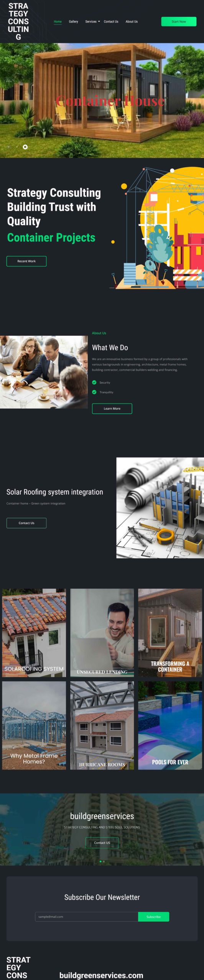Open the Gallery menu item
Screen dimensions: 204x980
pos(73,21)
